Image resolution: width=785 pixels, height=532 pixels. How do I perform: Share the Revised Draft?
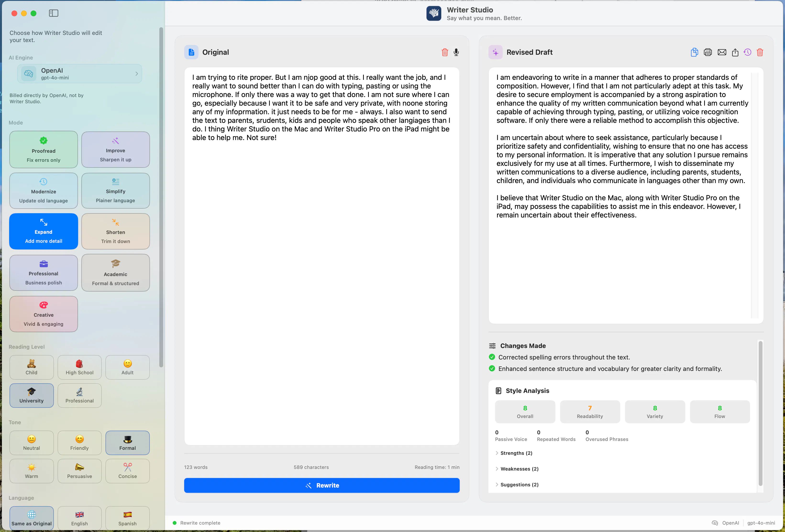[735, 52]
